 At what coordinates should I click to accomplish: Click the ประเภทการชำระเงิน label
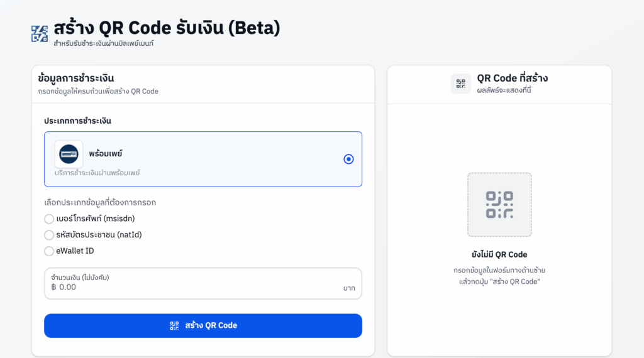82,120
